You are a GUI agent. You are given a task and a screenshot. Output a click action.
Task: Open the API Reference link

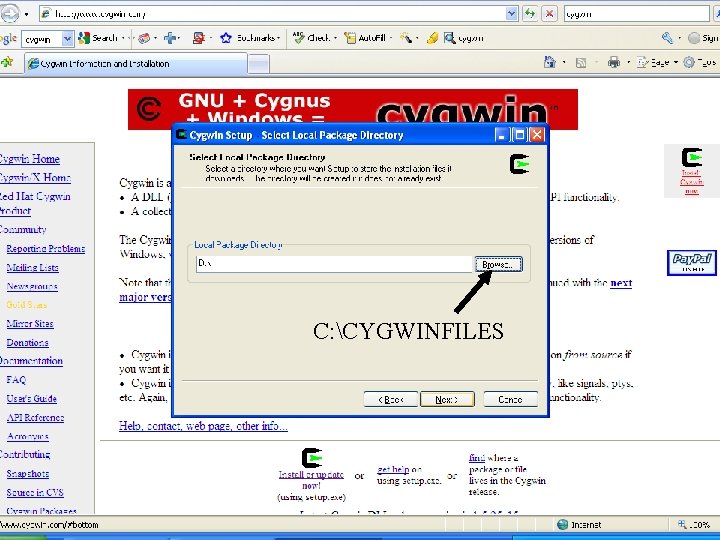pyautogui.click(x=35, y=417)
